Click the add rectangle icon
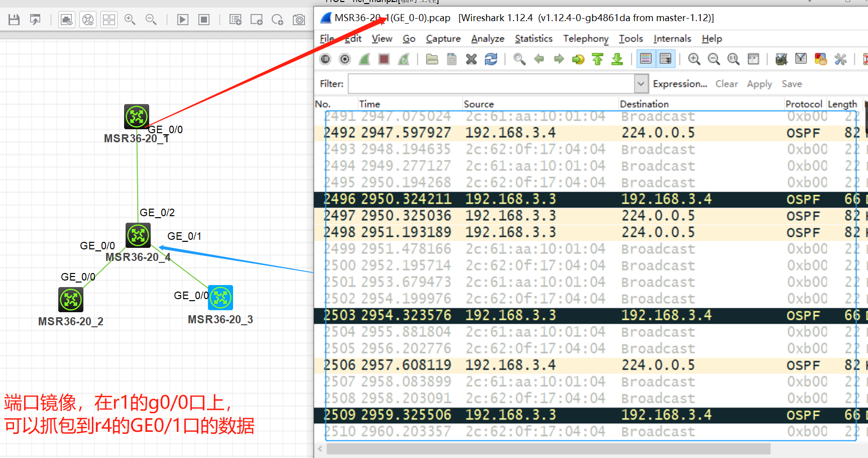The width and height of the screenshot is (868, 458). tap(257, 20)
